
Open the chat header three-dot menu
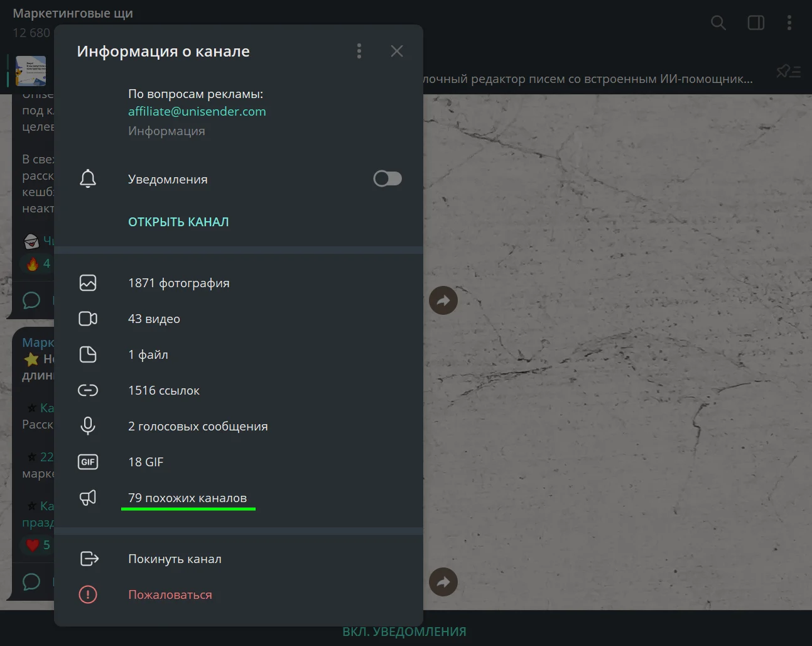coord(789,23)
